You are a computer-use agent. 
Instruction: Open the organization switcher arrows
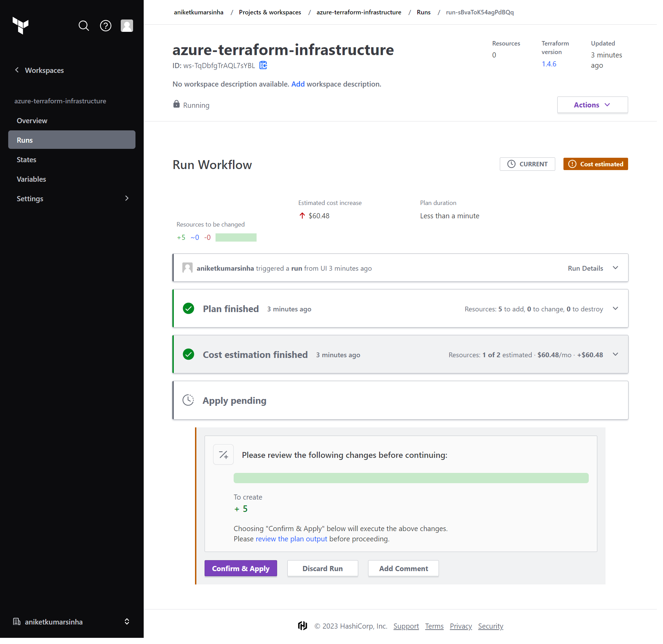[127, 621]
